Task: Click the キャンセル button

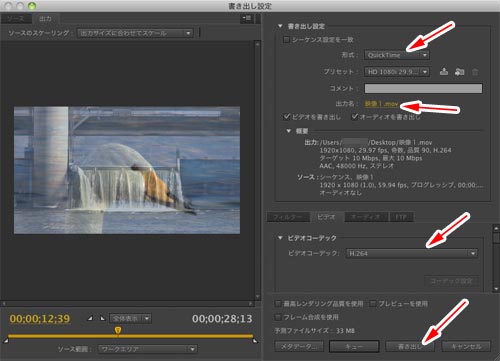Action: tap(466, 346)
